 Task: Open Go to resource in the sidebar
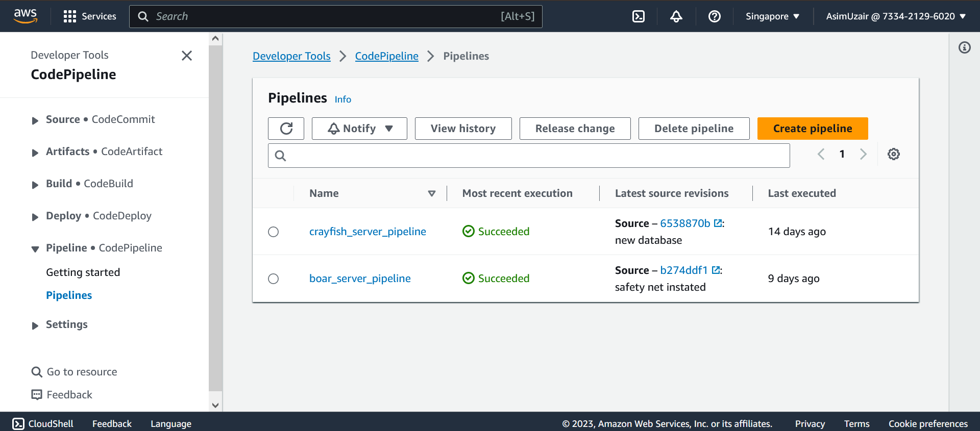point(82,372)
